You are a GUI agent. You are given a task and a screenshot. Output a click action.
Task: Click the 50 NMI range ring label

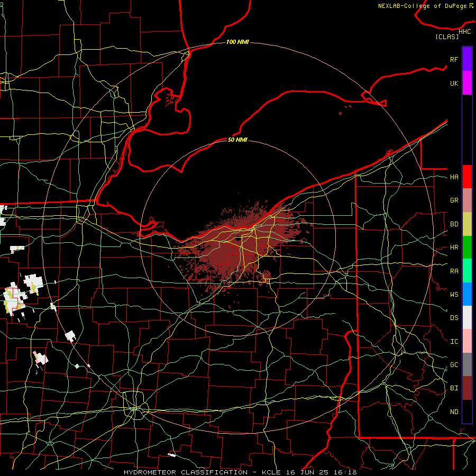coord(237,140)
